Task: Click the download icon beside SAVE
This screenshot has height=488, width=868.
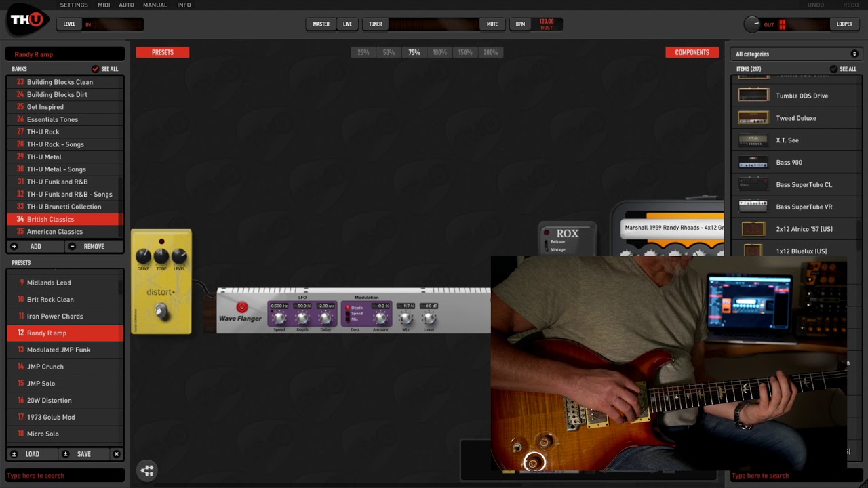Action: point(66,454)
